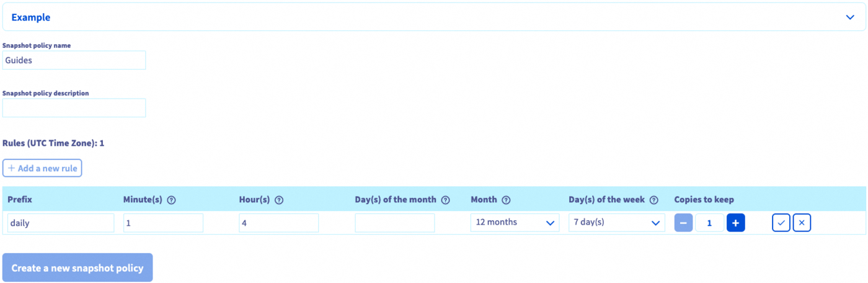Collapse the Example section chevron
Image resolution: width=868 pixels, height=283 pixels.
tap(850, 17)
